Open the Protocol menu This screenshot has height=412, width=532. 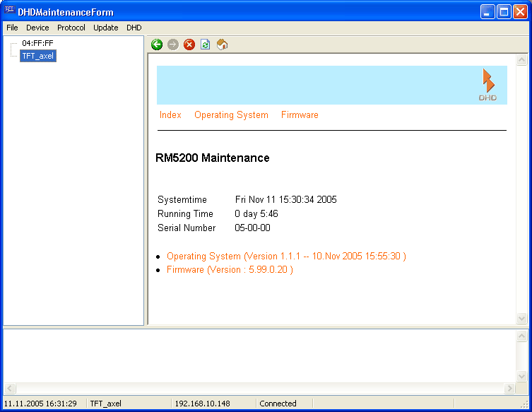[x=71, y=28]
